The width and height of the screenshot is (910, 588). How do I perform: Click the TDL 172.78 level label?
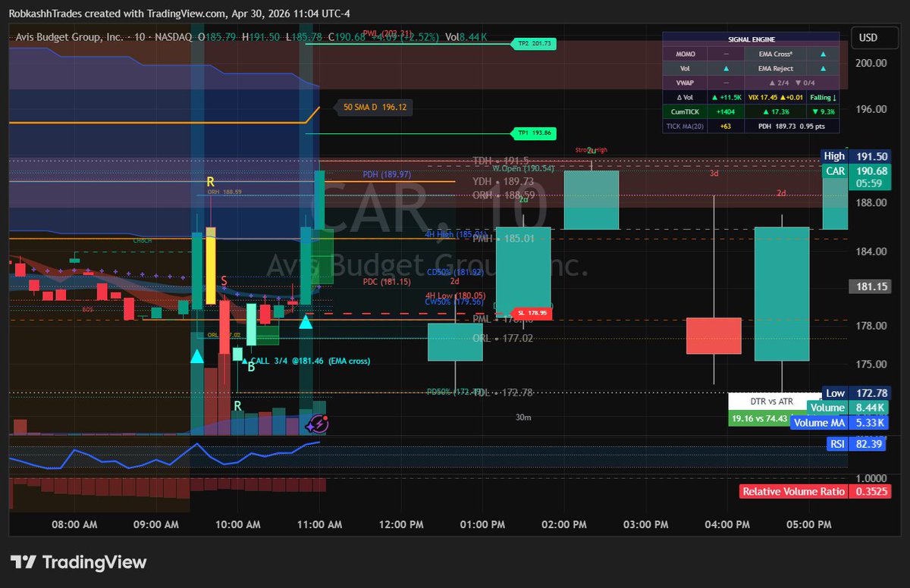point(504,393)
